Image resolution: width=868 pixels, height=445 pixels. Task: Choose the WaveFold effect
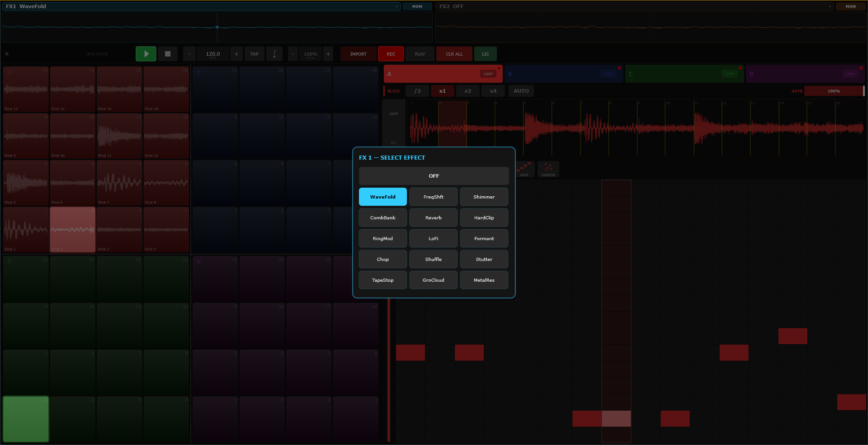point(383,197)
